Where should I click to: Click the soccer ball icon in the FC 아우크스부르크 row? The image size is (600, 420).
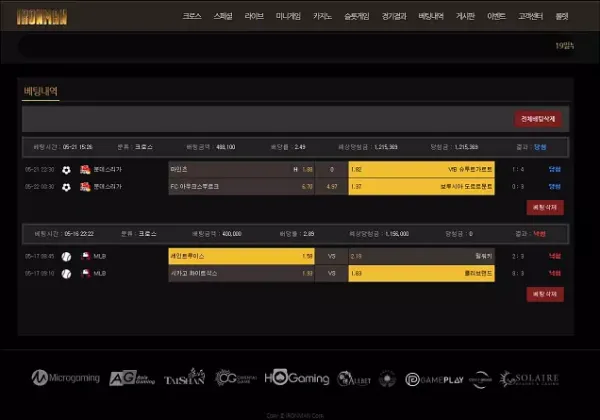pos(66,187)
